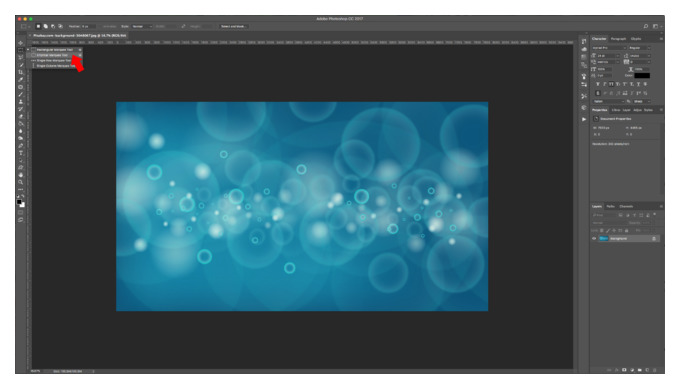The width and height of the screenshot is (680, 389).
Task: Open the Character text color swatch
Action: point(642,75)
